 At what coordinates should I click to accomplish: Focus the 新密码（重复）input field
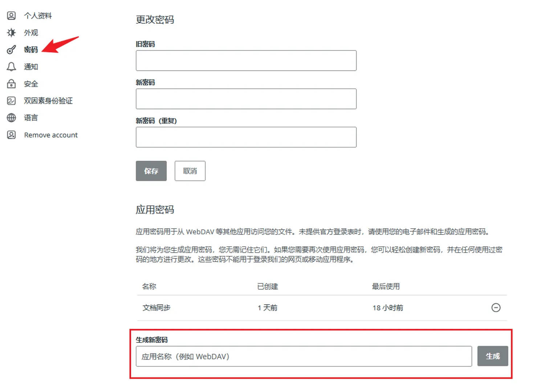[246, 137]
